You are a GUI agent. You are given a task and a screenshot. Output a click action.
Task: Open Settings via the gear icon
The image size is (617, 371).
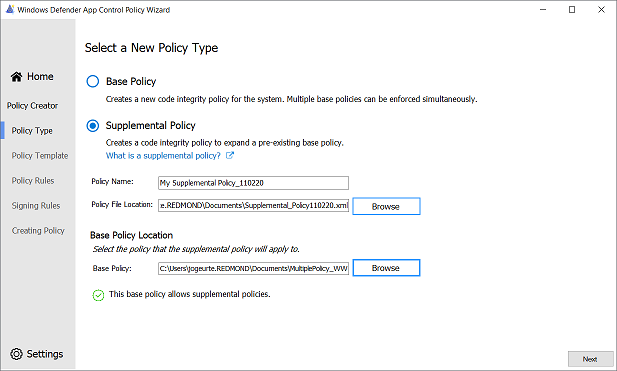pos(17,354)
